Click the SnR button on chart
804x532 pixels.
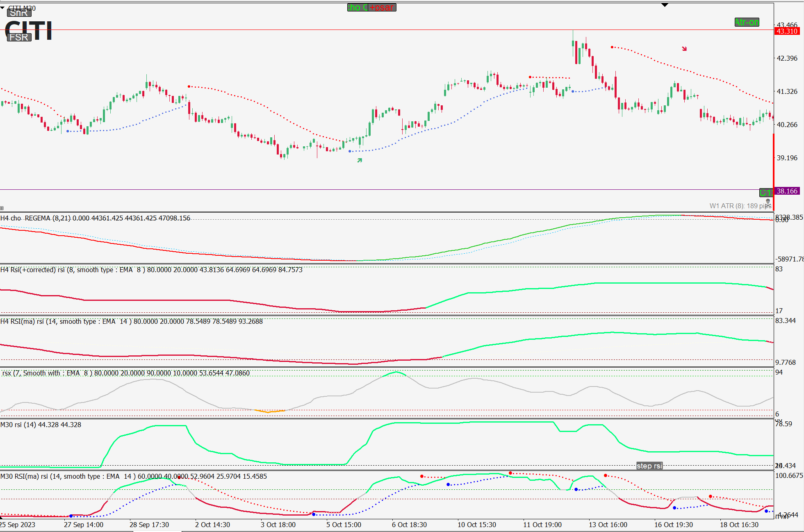click(x=19, y=13)
